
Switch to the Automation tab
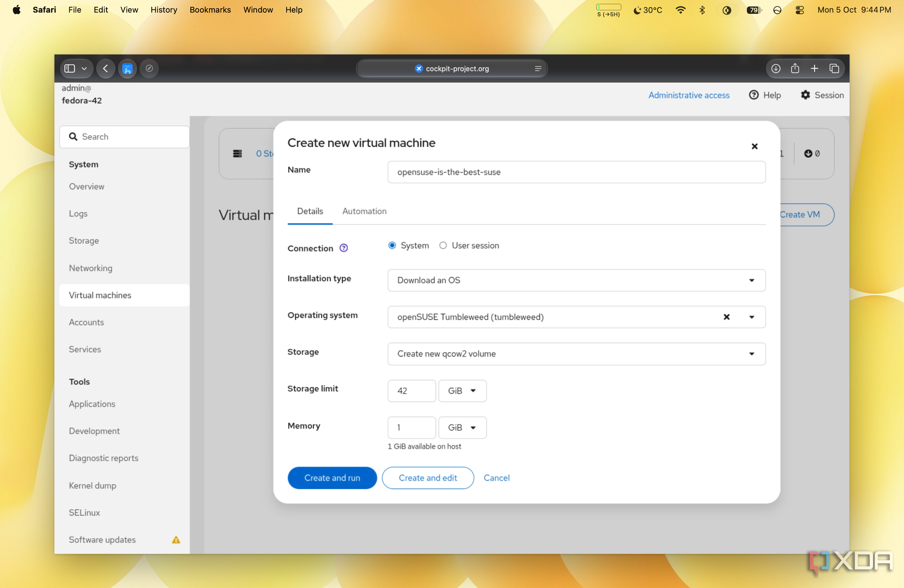pos(364,211)
